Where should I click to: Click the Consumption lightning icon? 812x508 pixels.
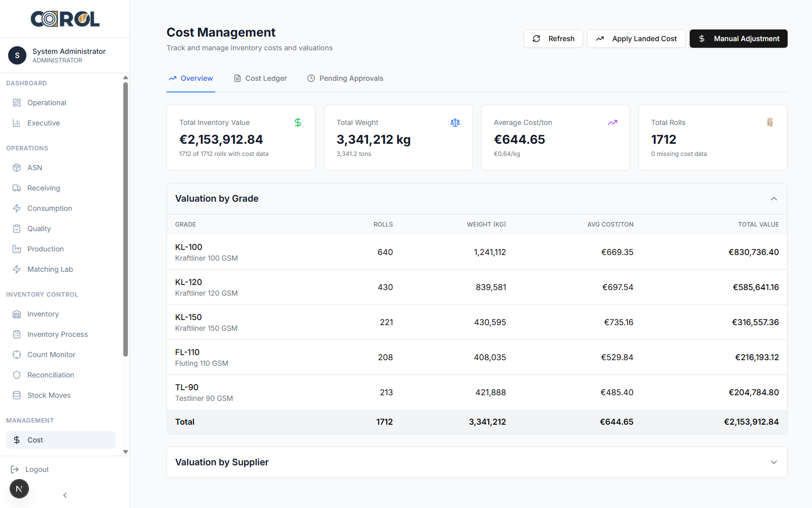point(17,208)
